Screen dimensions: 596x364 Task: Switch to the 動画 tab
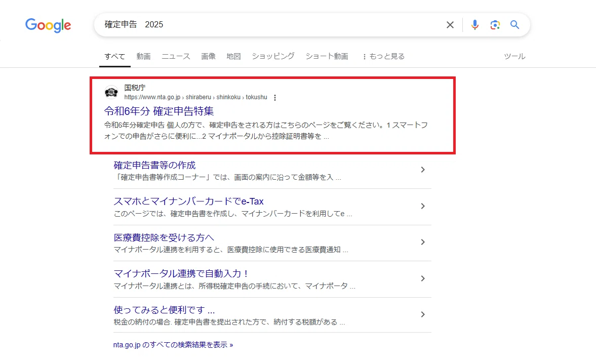click(144, 56)
